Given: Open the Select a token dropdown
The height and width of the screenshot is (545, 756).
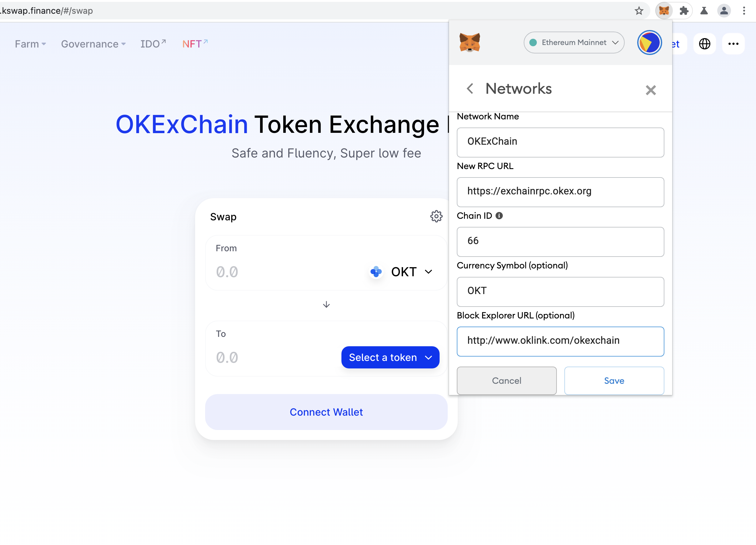Looking at the screenshot, I should pos(390,357).
